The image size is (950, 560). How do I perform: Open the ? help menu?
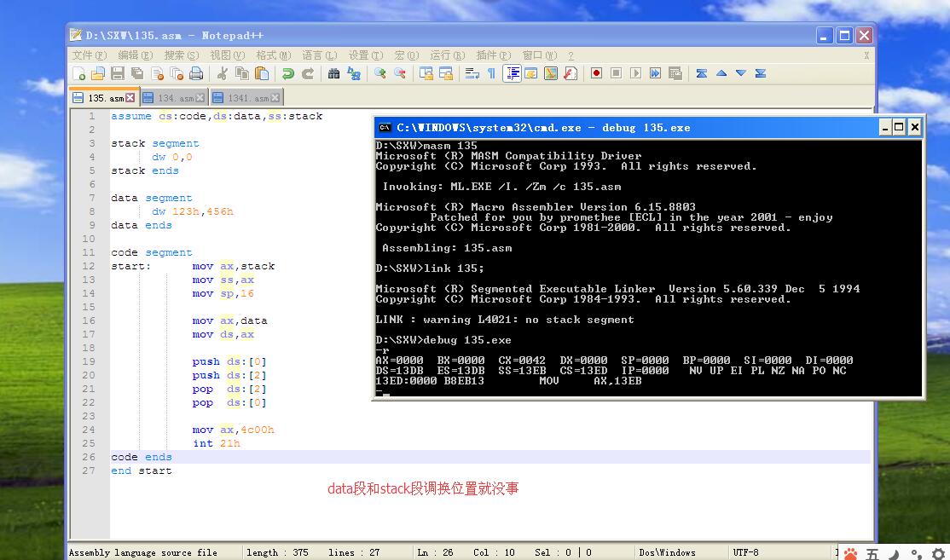571,55
